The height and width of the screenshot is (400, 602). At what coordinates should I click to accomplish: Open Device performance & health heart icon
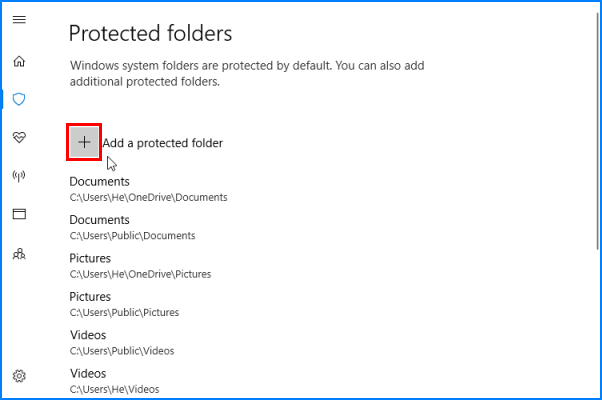coord(19,137)
